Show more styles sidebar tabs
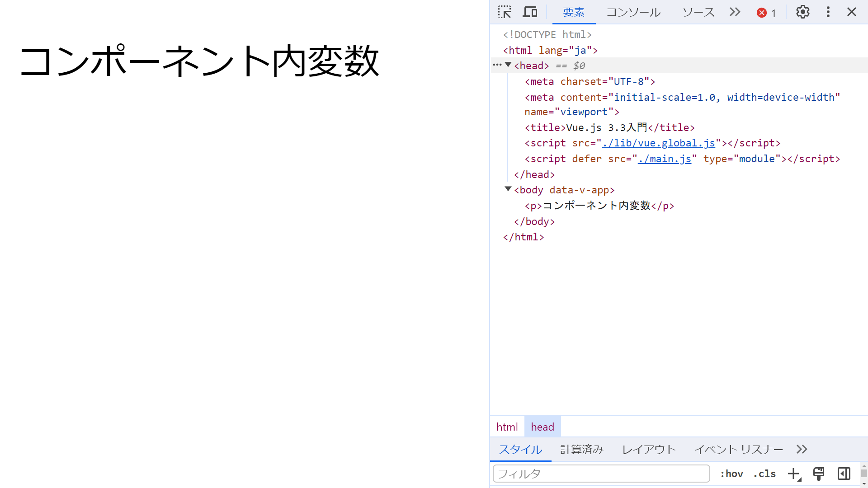The image size is (868, 488). click(x=802, y=449)
